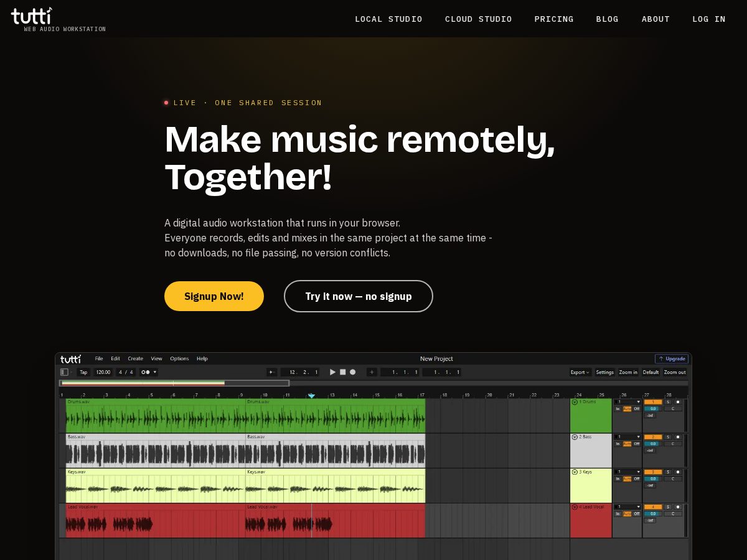This screenshot has height=560, width=747.
Task: Select Auto monitoring on the Bass track
Action: [627, 444]
